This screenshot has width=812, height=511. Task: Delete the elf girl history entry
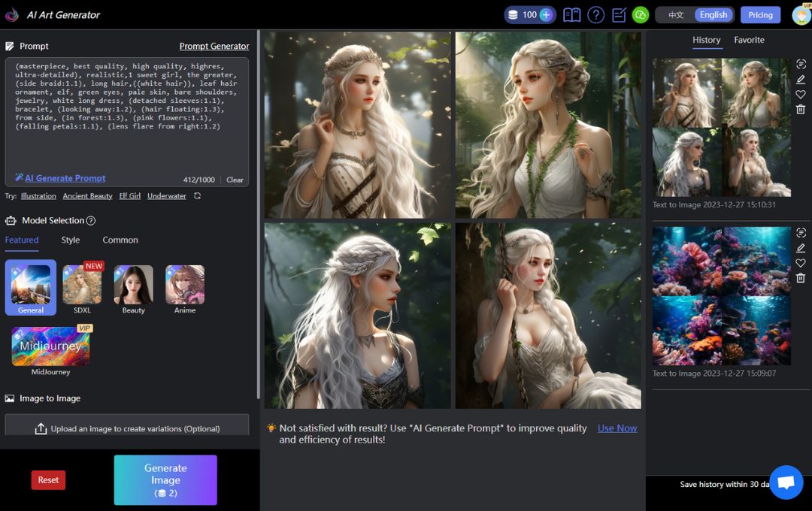point(801,109)
